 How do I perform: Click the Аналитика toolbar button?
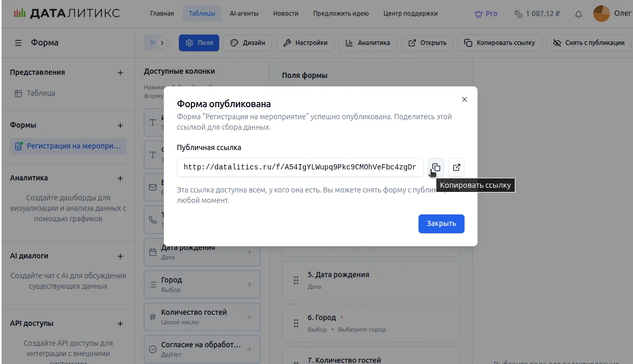[x=368, y=43]
